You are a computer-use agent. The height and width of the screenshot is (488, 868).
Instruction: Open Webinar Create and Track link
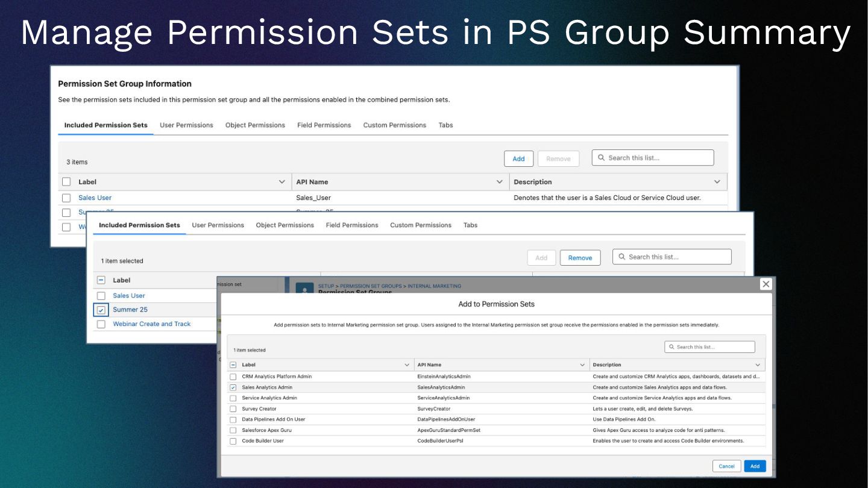click(x=152, y=324)
